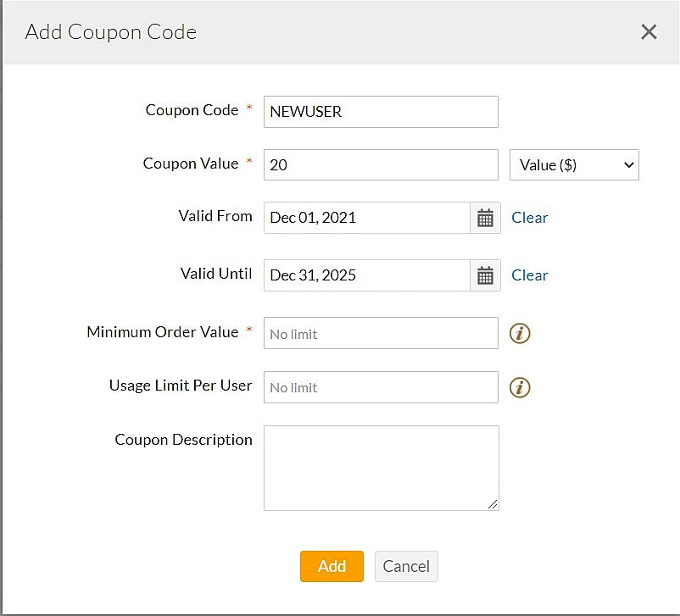Click the Coupon Value field showing 20
This screenshot has width=680, height=616.
[x=380, y=164]
